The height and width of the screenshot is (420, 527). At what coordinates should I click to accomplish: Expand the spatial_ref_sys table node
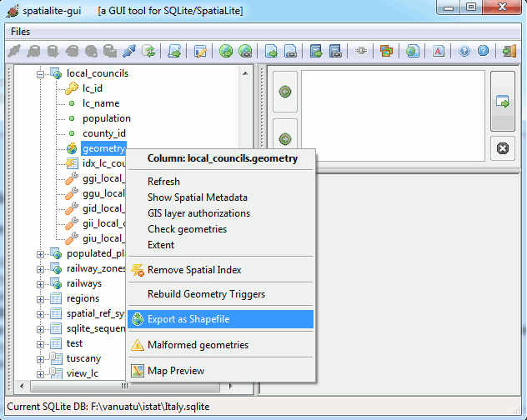[40, 314]
